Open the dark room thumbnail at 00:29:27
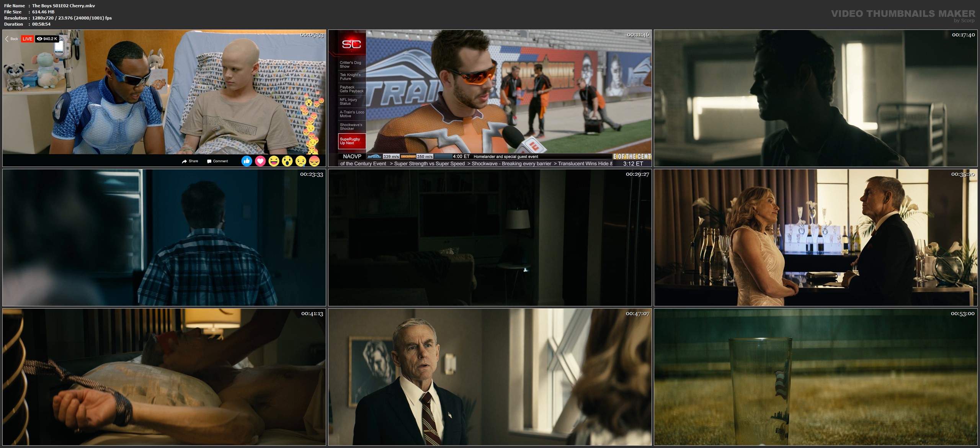This screenshot has width=980, height=448. (490, 237)
